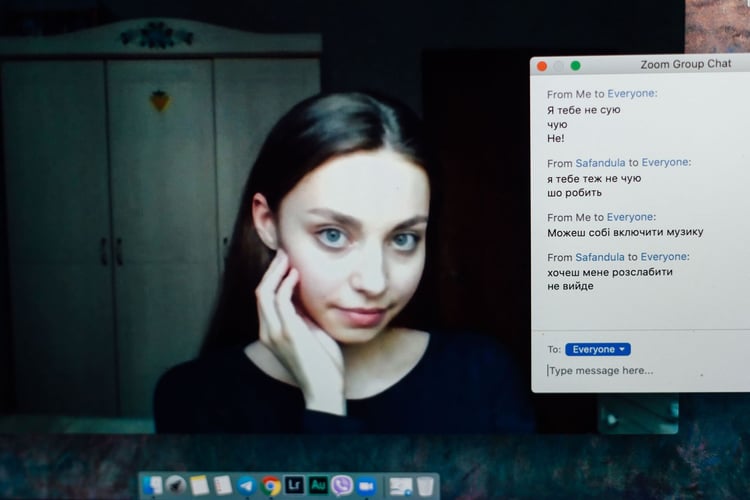Close the Zoom Group Chat window
The image size is (750, 500).
[x=542, y=66]
